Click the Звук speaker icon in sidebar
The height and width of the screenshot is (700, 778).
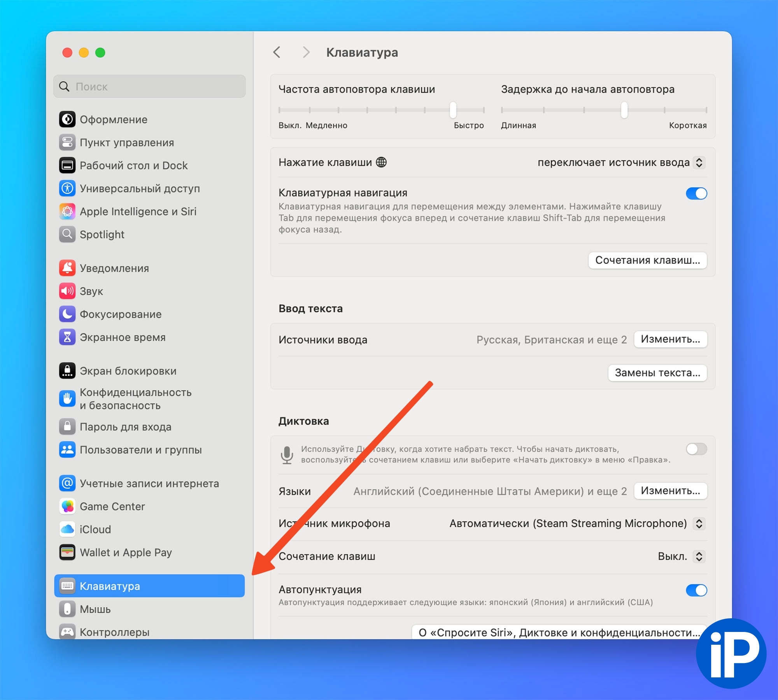(67, 291)
